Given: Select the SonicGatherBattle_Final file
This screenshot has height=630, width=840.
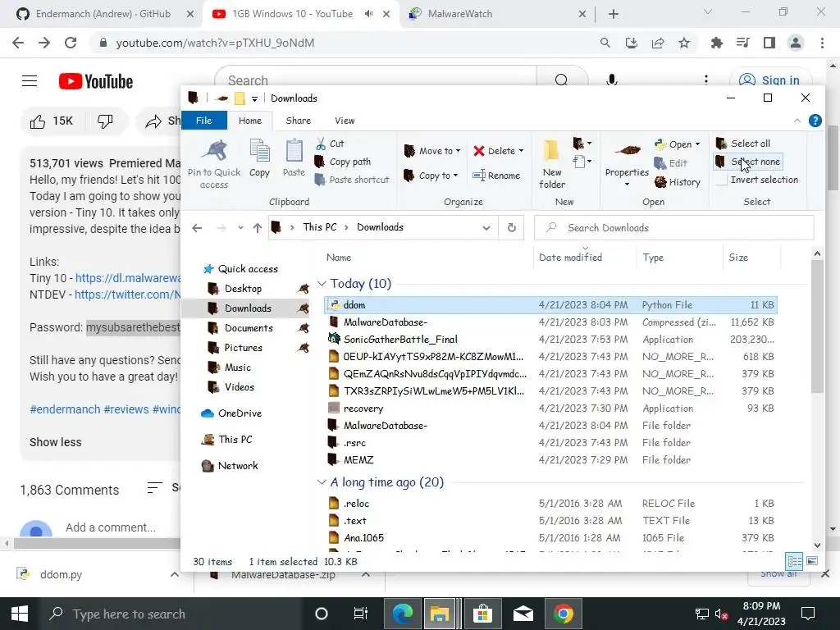Looking at the screenshot, I should [550, 339].
